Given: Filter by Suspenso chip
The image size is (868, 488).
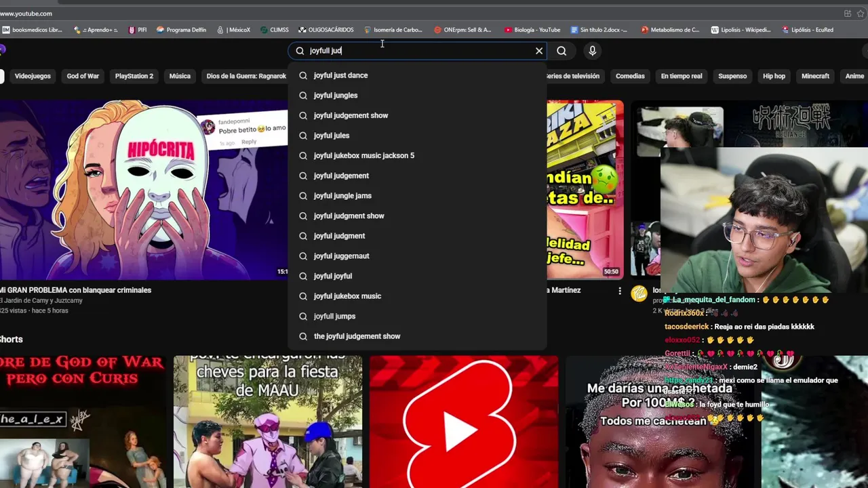Looking at the screenshot, I should 732,76.
